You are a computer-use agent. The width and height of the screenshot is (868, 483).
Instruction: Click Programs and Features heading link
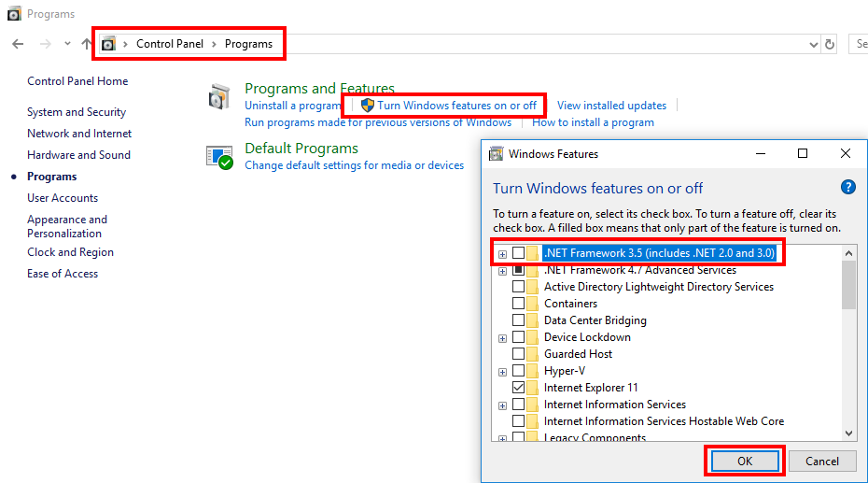pyautogui.click(x=319, y=88)
